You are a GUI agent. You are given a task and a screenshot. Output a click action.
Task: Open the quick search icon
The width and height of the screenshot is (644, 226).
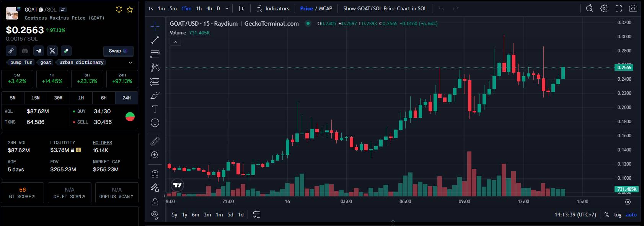pyautogui.click(x=590, y=8)
